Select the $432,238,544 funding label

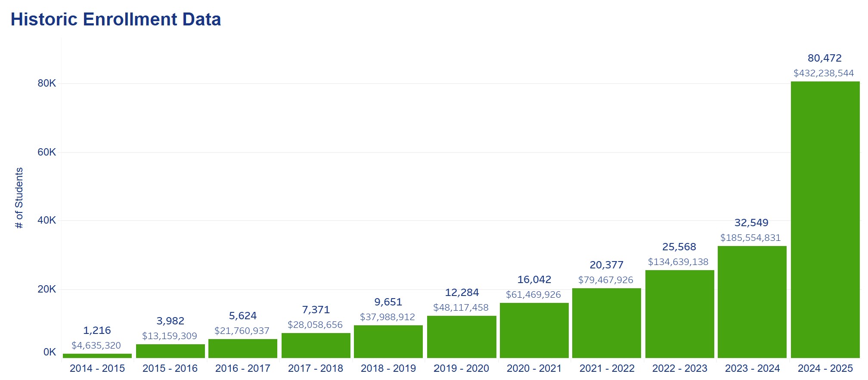tap(823, 73)
